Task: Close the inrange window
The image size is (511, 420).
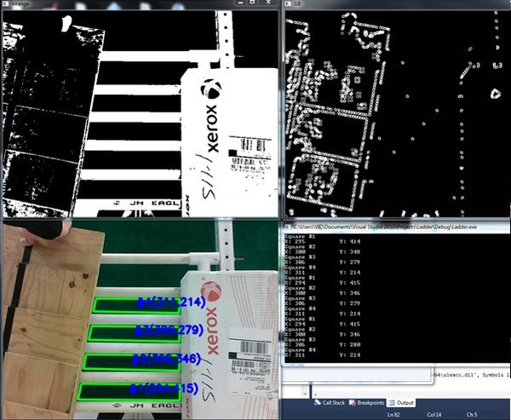Action: (x=268, y=3)
